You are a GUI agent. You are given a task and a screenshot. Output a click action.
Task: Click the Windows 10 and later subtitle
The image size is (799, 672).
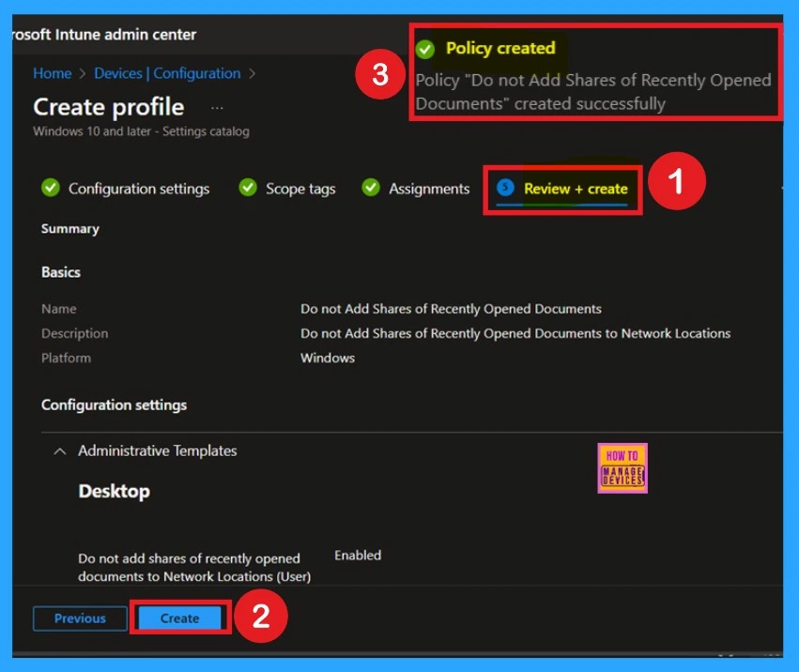click(141, 131)
